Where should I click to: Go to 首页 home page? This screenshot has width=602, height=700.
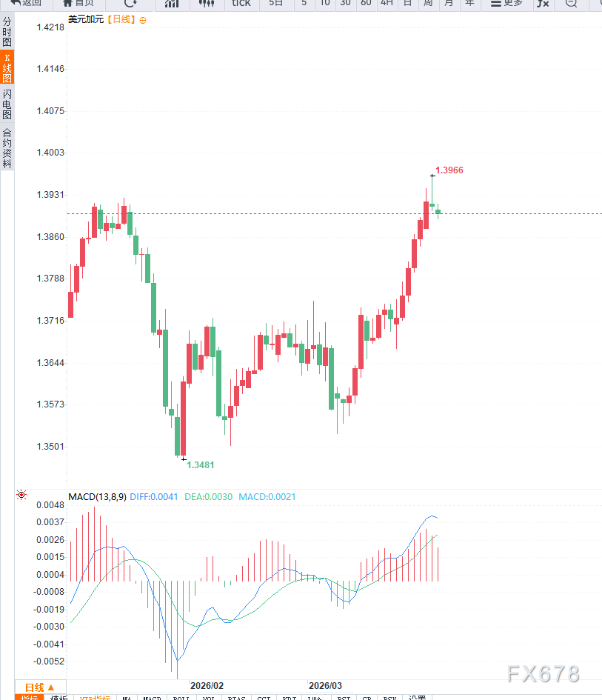78,3
